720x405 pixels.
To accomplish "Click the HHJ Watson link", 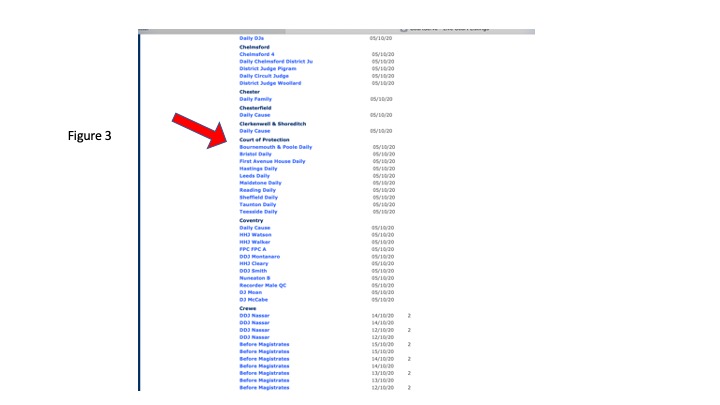I will tap(254, 235).
